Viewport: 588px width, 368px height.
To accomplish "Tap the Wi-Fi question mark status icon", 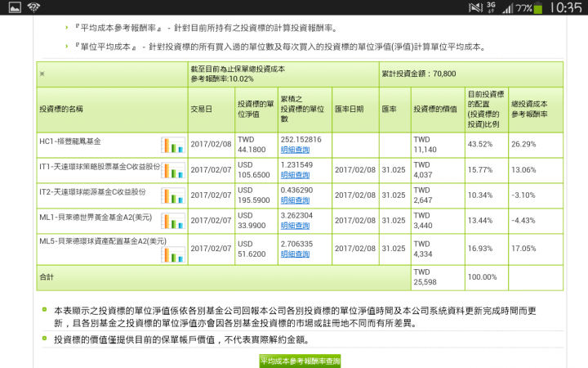I will 33,7.
